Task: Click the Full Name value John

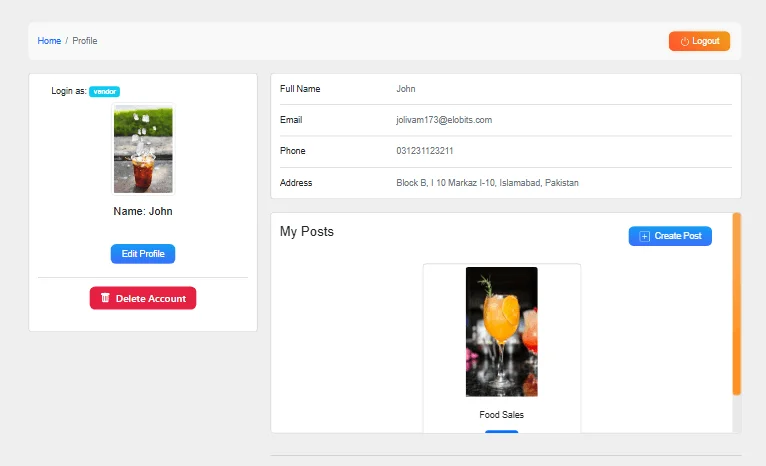Action: pos(405,89)
